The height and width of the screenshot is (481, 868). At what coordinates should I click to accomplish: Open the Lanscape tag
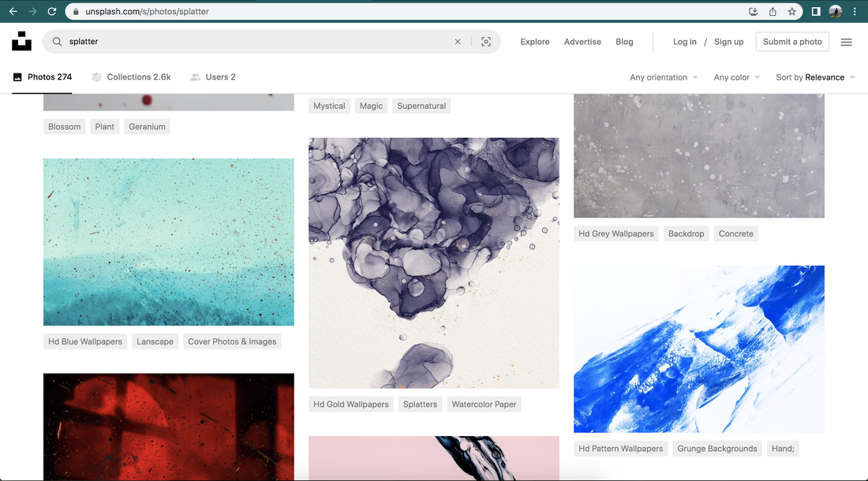(155, 341)
